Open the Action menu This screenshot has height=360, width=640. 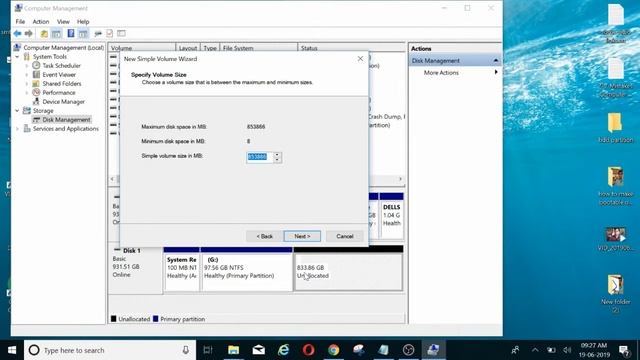(41, 22)
